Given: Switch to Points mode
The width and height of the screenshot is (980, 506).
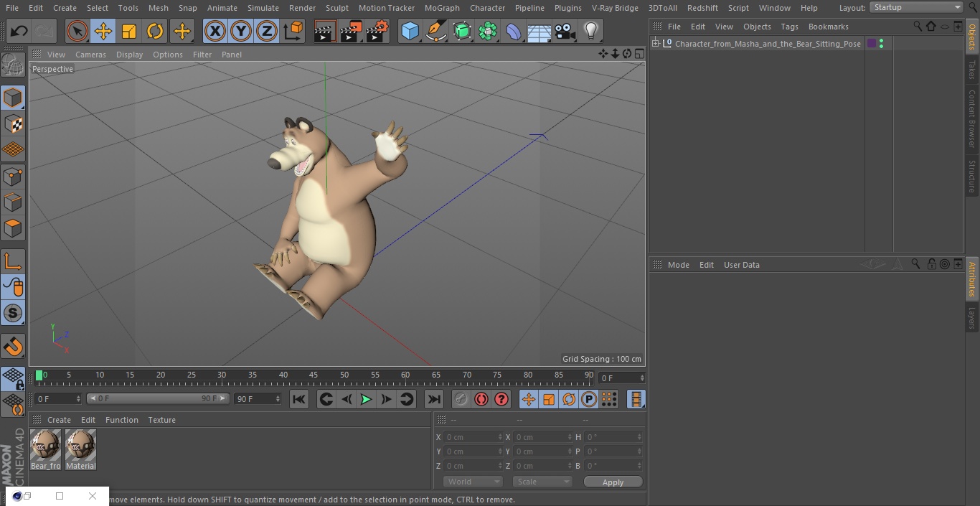Looking at the screenshot, I should (13, 176).
